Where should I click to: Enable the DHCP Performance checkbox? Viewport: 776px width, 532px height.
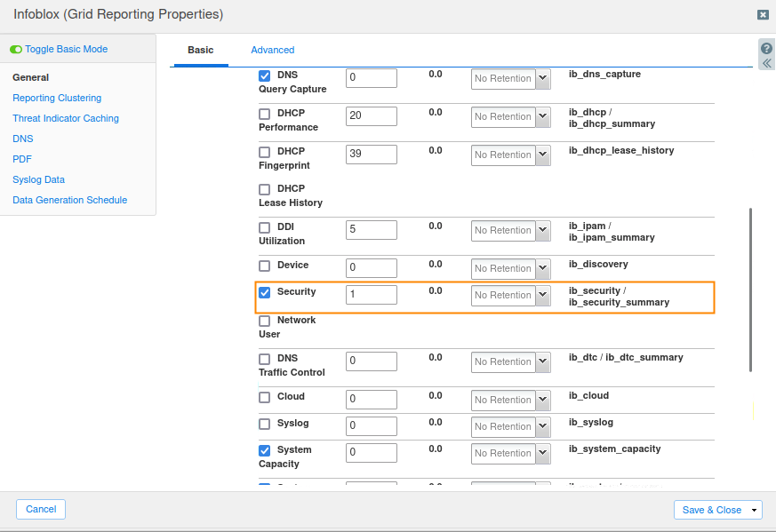[265, 114]
